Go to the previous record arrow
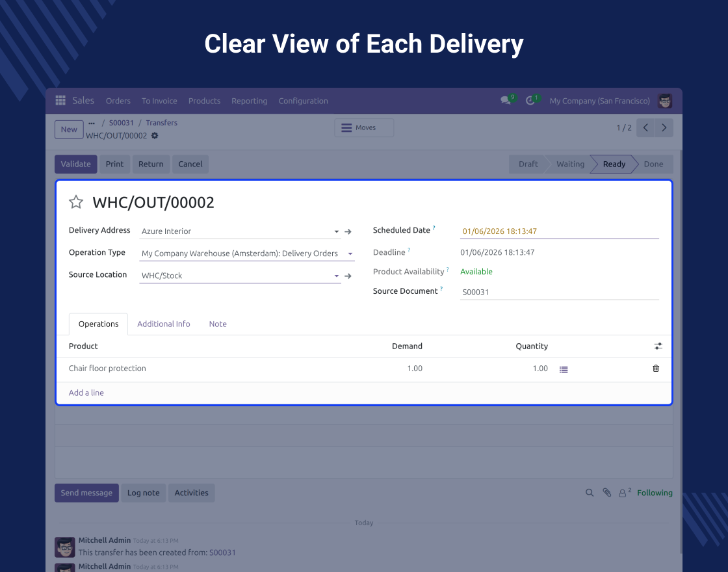This screenshot has width=728, height=572. 645,127
